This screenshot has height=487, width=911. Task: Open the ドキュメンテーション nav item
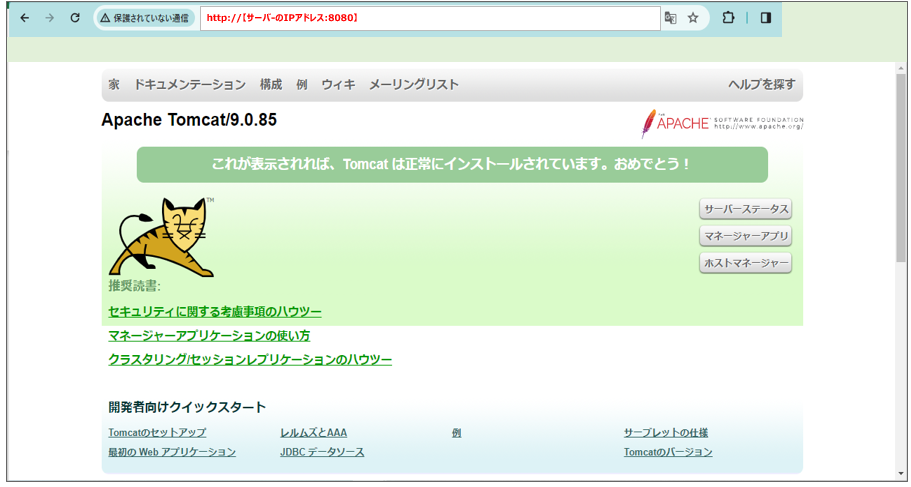(190, 85)
